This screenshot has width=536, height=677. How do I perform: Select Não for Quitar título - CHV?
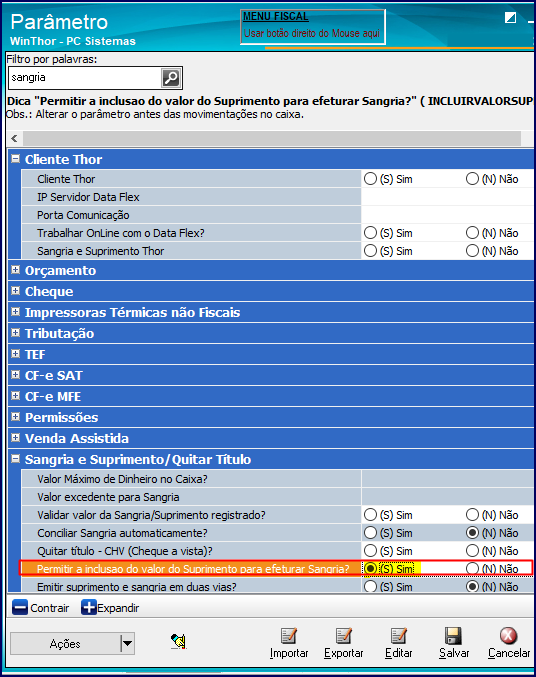pyautogui.click(x=472, y=551)
